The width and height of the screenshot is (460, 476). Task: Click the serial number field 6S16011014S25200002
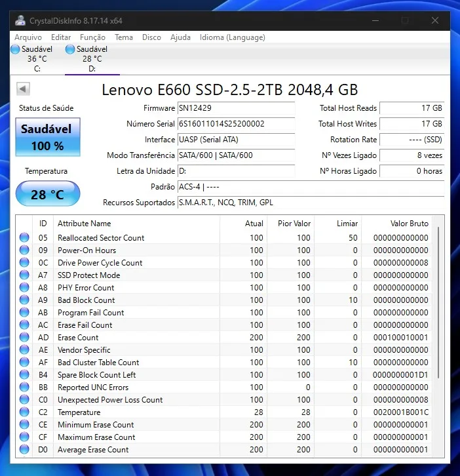click(x=236, y=124)
